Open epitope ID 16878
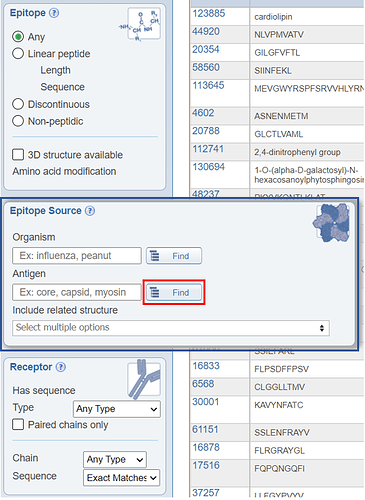This screenshot has height=500, width=365. pos(206,447)
